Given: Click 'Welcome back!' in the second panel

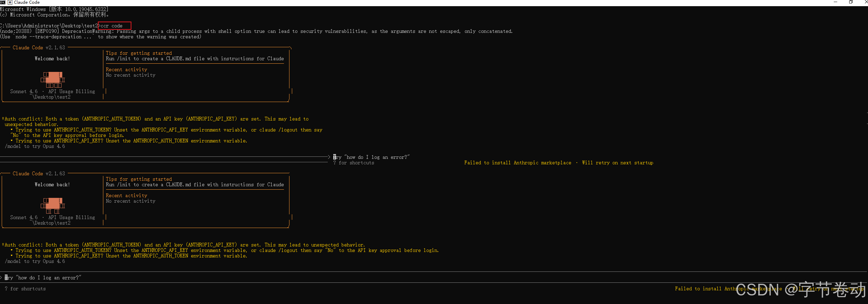Looking at the screenshot, I should (52, 185).
